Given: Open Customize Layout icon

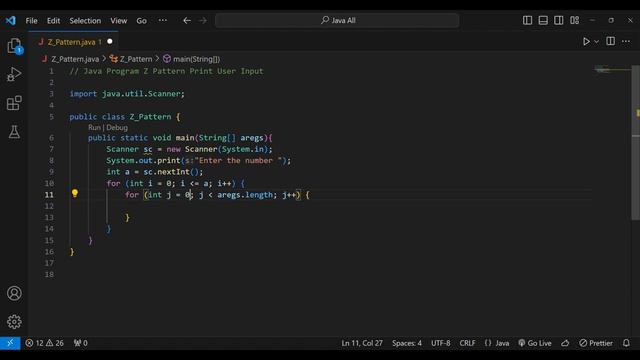Looking at the screenshot, I should click(x=575, y=20).
